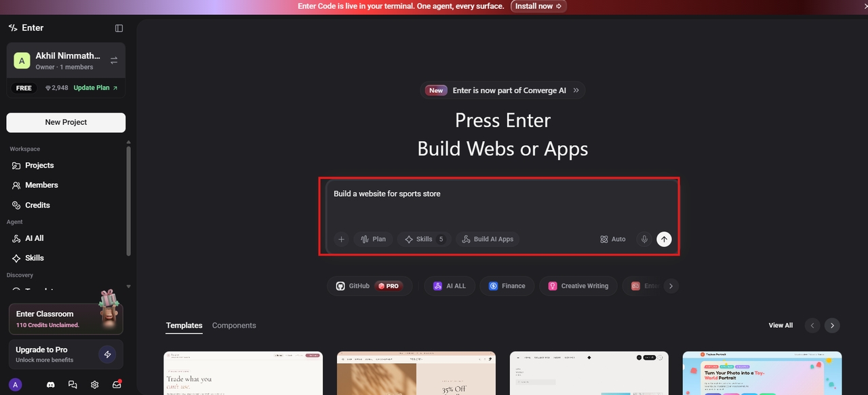The image size is (868, 395).
Task: Click the plus attachment icon in prompt box
Action: coord(342,239)
